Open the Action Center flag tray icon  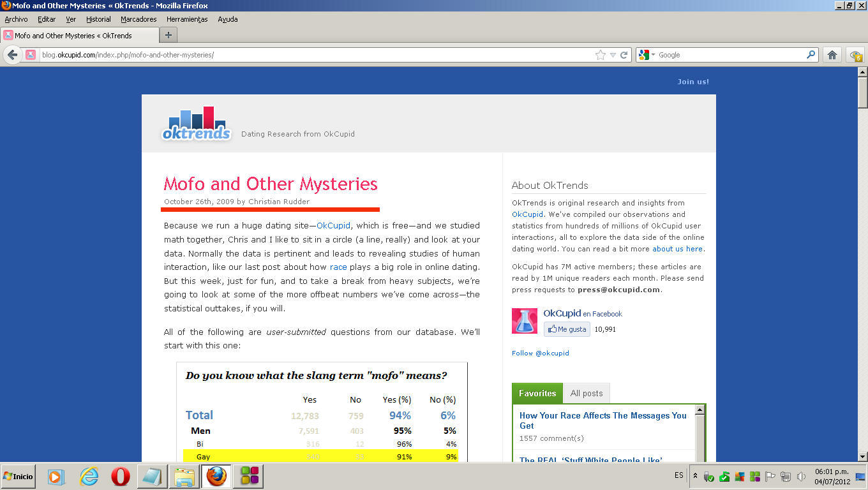point(770,477)
